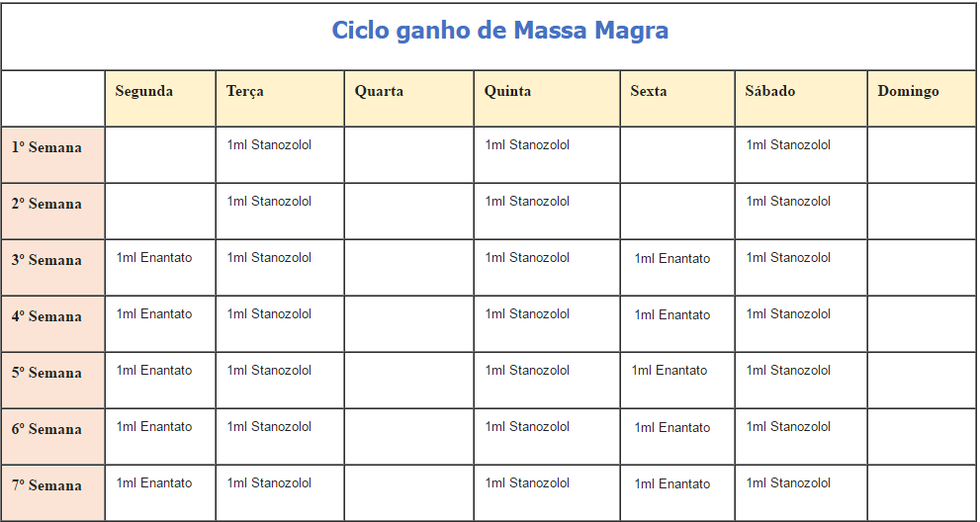Click the Quarta column header
The image size is (980, 522).
(x=379, y=91)
